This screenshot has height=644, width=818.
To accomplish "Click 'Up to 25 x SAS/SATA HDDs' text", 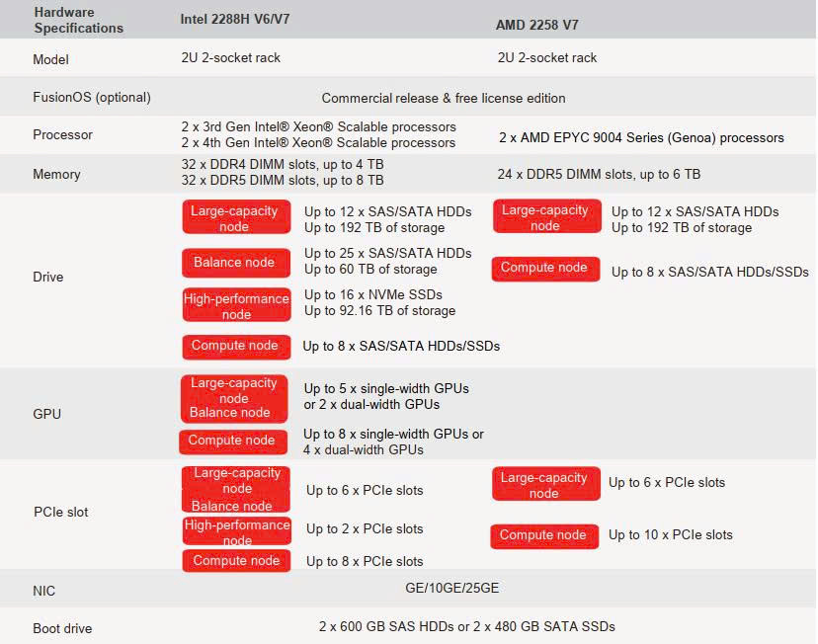I will tap(387, 253).
